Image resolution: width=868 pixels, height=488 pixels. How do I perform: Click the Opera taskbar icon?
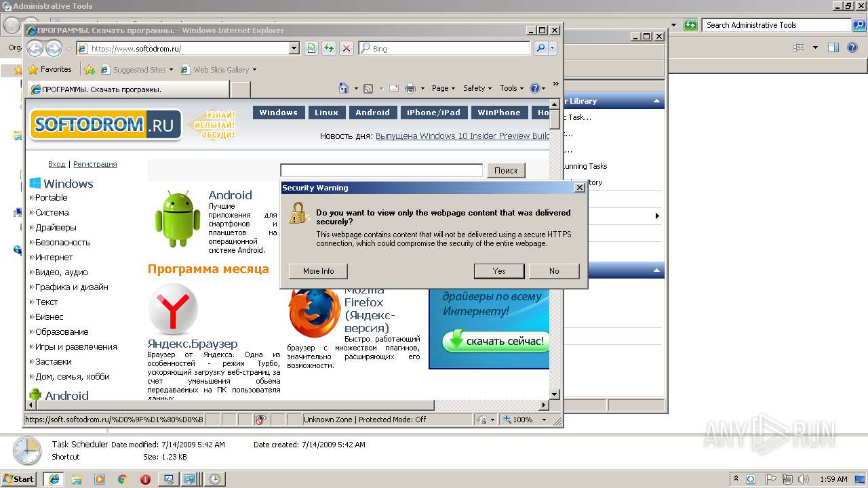145,479
